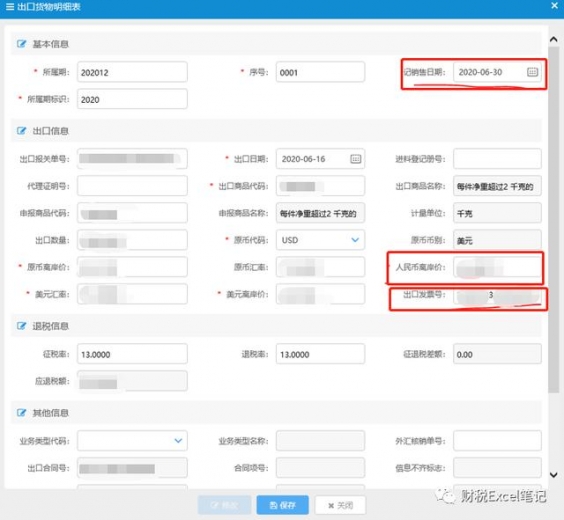The width and height of the screenshot is (564, 520).
Task: Click the 出口信息 section heading
Action: (51, 131)
